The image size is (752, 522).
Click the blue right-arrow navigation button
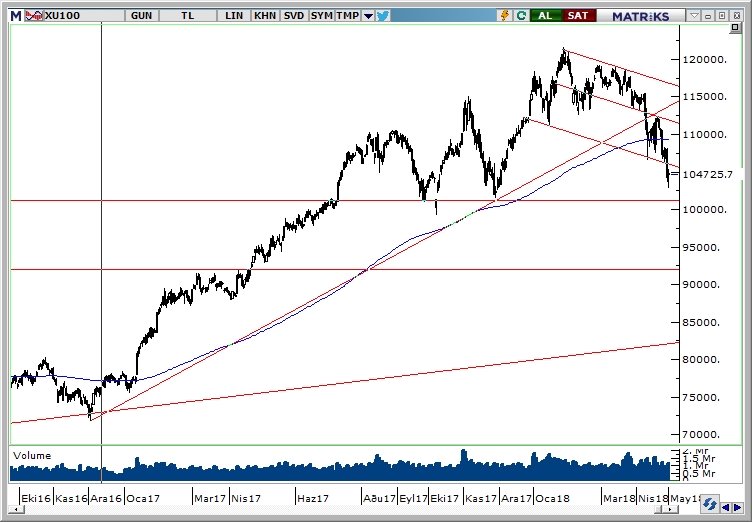(738, 507)
